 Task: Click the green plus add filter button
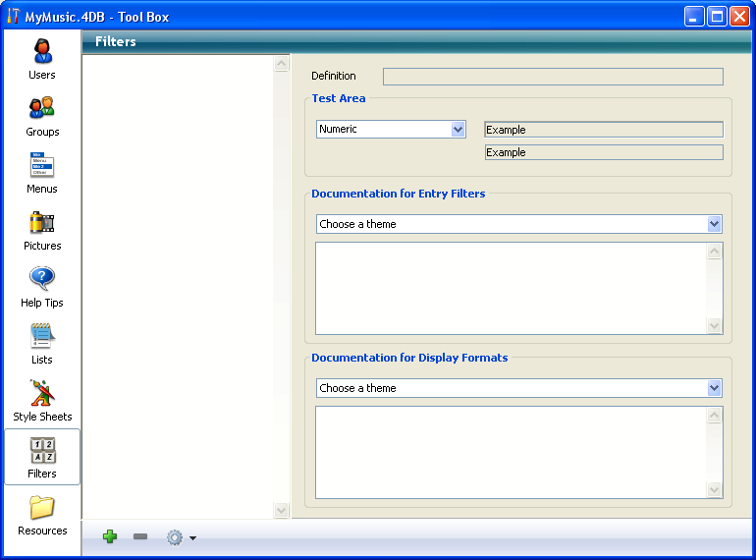[x=110, y=537]
